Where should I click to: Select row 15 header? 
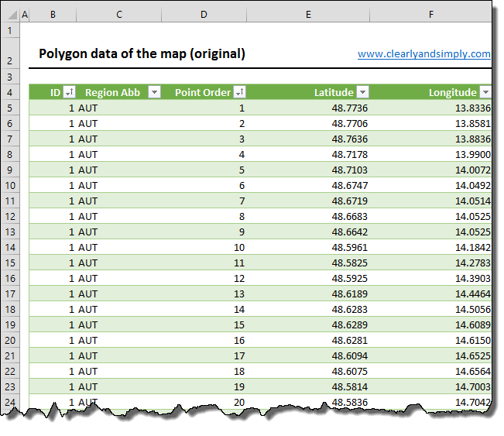coord(10,263)
